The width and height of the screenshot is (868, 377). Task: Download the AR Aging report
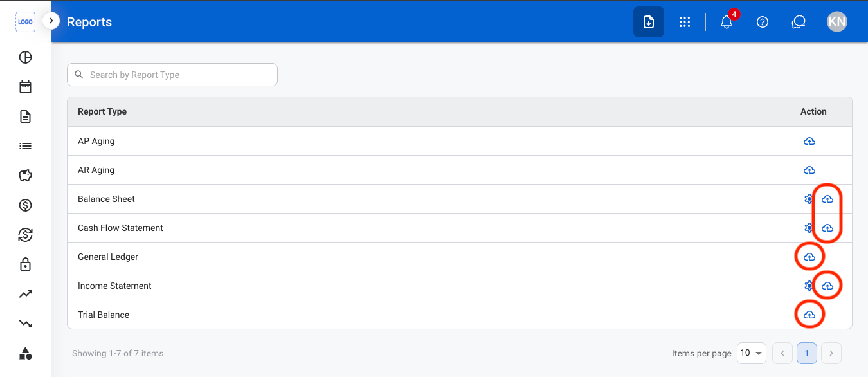pos(809,170)
